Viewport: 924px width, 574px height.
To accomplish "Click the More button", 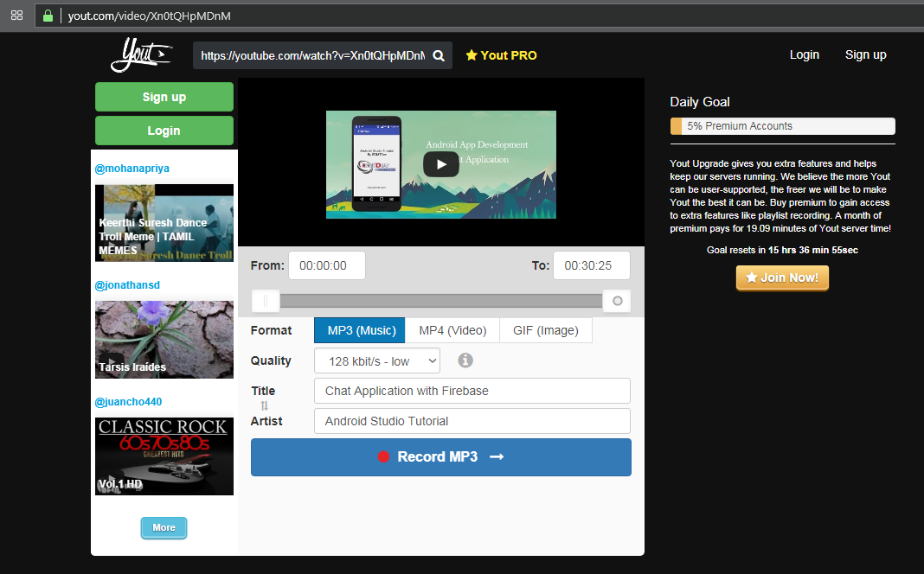I will tap(164, 527).
